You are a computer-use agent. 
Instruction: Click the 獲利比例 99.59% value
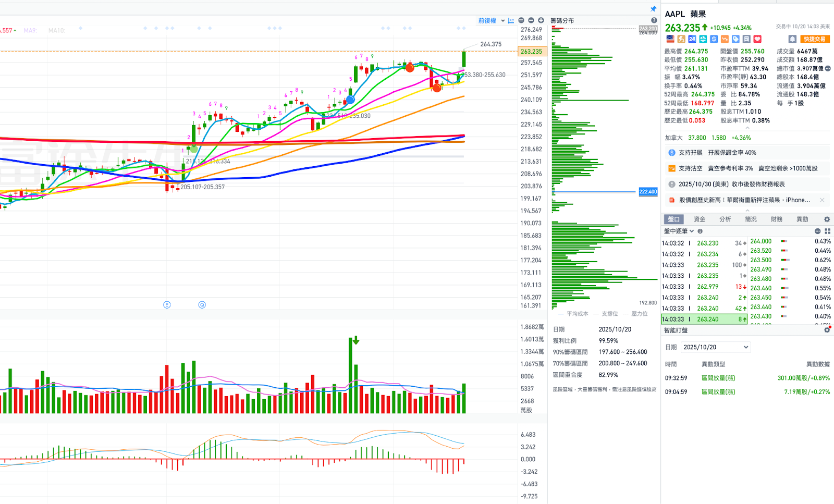tap(608, 341)
